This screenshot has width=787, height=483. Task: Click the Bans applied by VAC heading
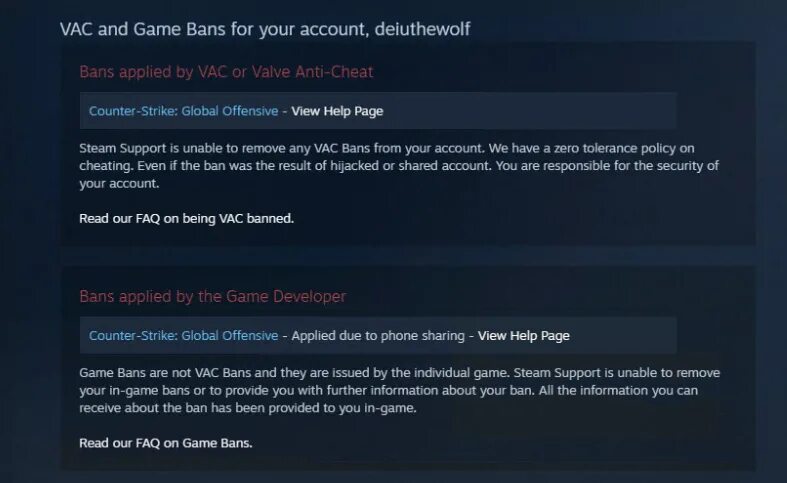(226, 72)
